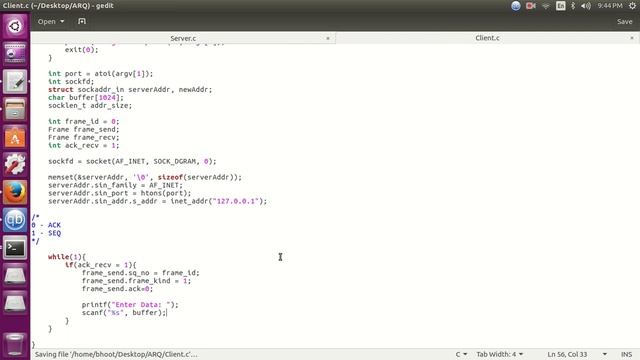
Task: Open the second mounted drive icon
Action: tap(15, 303)
